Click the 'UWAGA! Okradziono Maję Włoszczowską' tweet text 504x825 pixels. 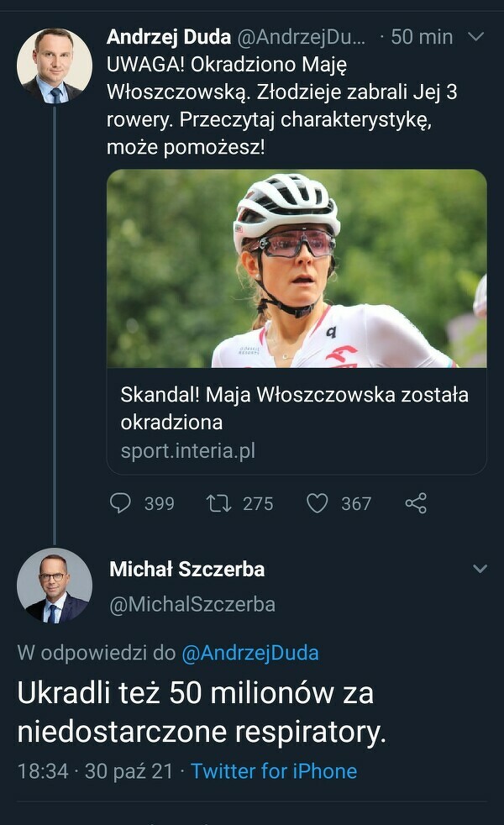point(281,105)
